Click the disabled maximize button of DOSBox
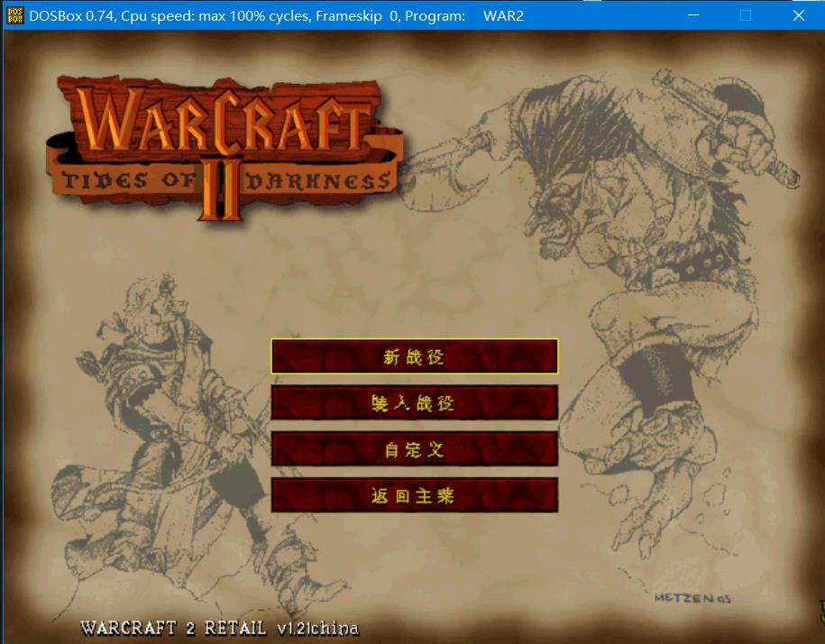The height and width of the screenshot is (644, 825). (x=746, y=16)
